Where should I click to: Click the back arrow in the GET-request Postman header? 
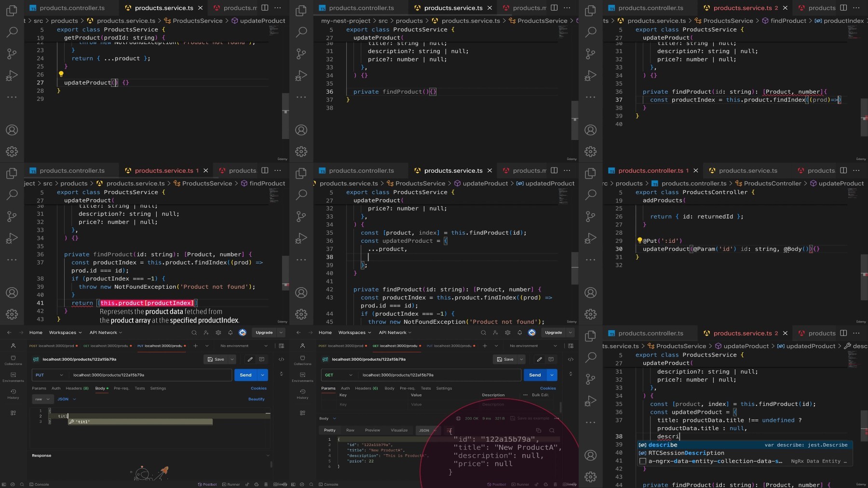298,333
